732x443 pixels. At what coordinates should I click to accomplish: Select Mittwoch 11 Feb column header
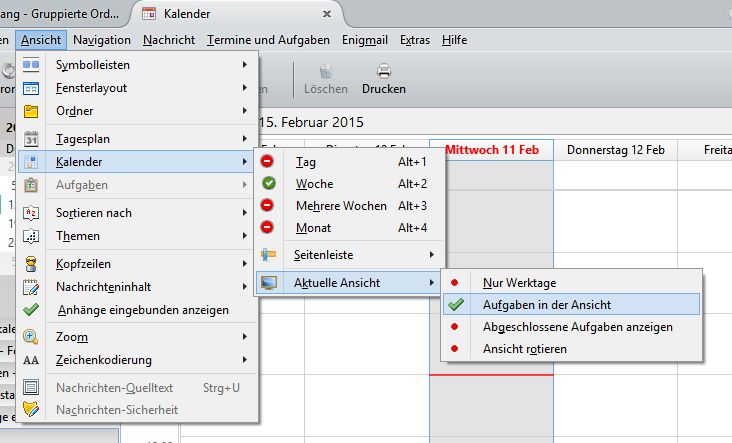490,150
